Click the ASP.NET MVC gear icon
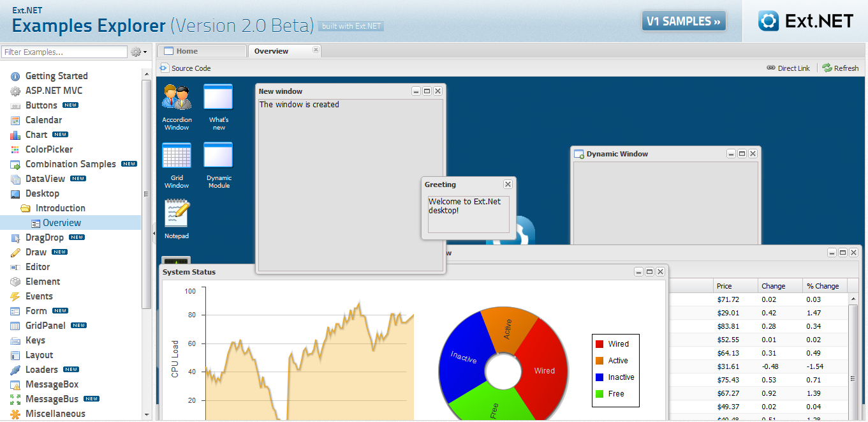The height and width of the screenshot is (422, 868). [x=15, y=91]
